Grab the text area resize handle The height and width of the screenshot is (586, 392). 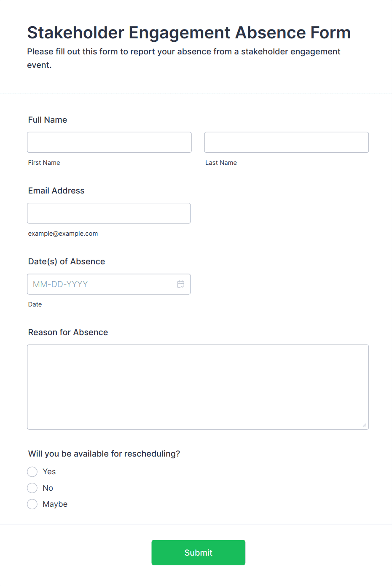(365, 425)
